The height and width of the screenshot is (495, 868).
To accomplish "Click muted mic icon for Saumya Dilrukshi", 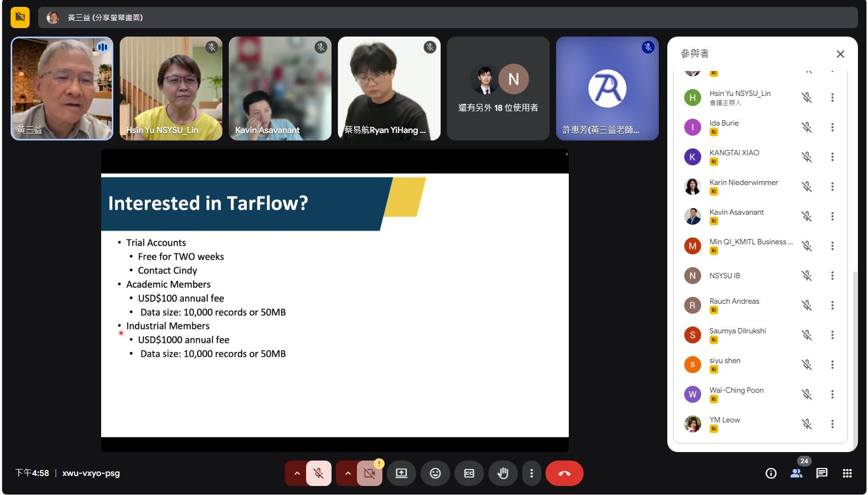I will coord(807,335).
